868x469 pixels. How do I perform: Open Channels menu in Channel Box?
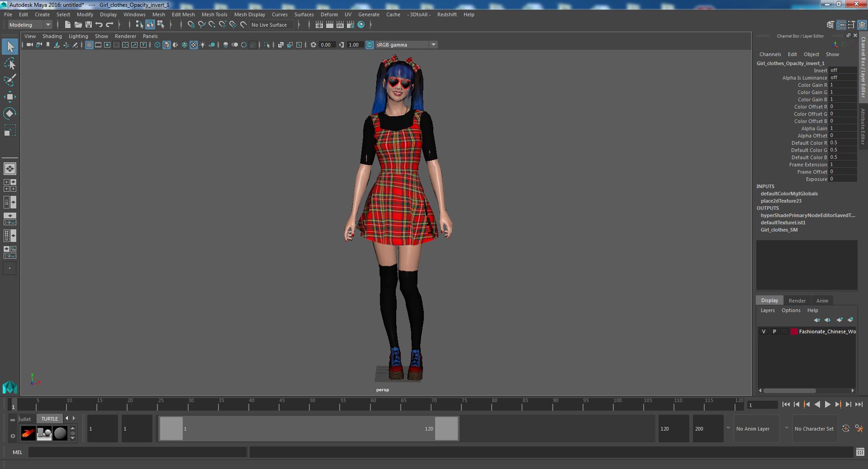coord(770,54)
